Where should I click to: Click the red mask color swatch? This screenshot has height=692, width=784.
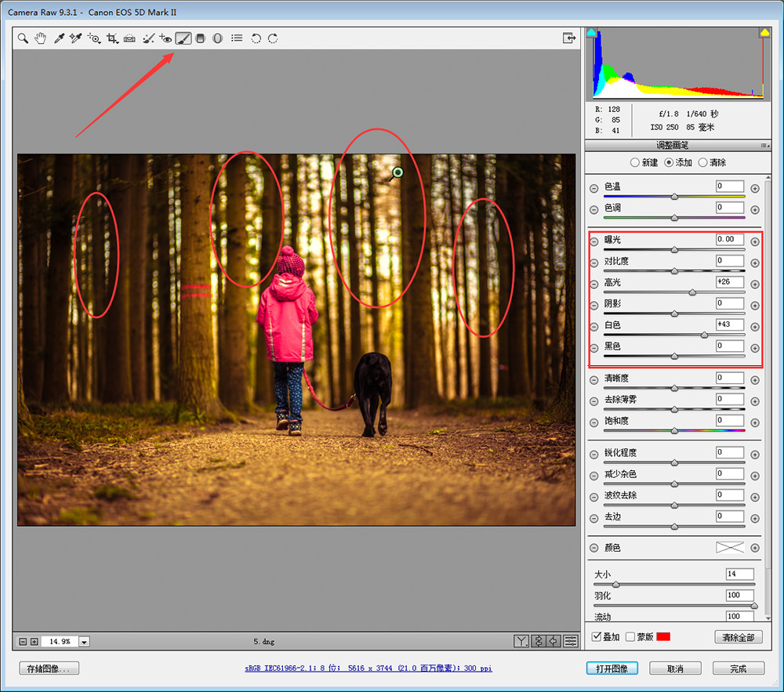[x=663, y=636]
